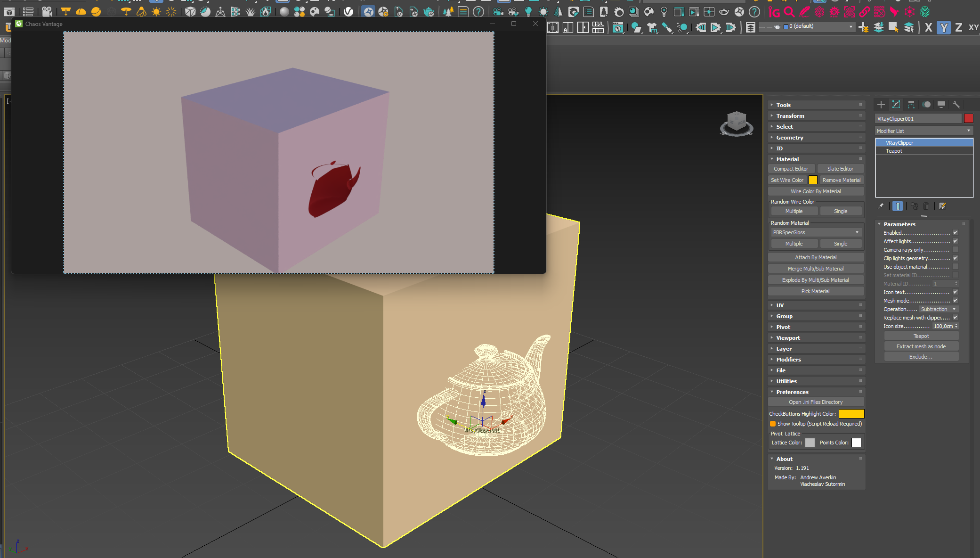The height and width of the screenshot is (558, 980).
Task: Click the teapot render icon in V-Ray toolbar
Action: click(x=429, y=12)
